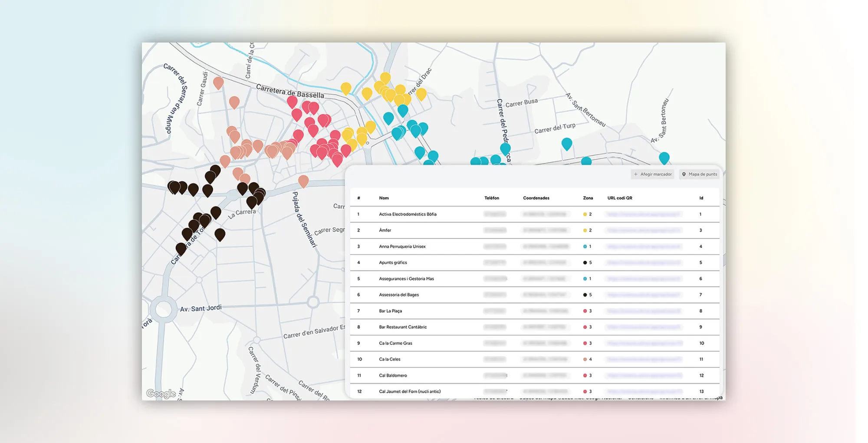
Task: Click the 'Afegir marcador' button
Action: click(x=652, y=174)
